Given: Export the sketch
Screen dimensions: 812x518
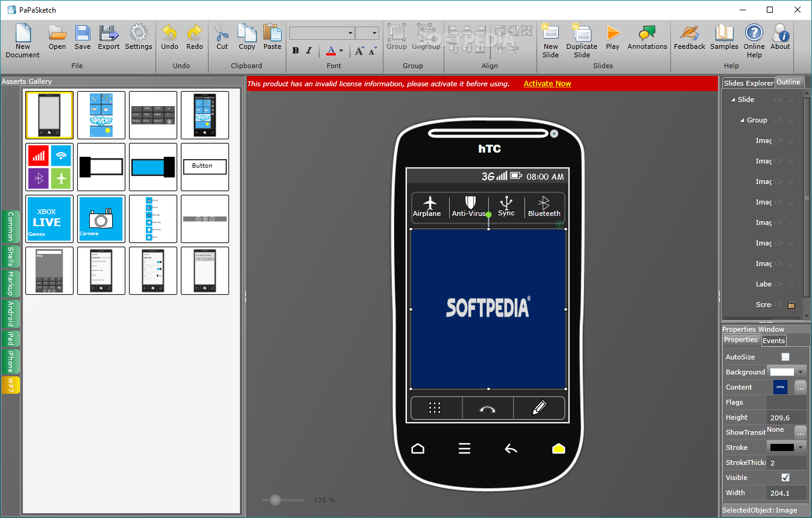Looking at the screenshot, I should point(109,37).
